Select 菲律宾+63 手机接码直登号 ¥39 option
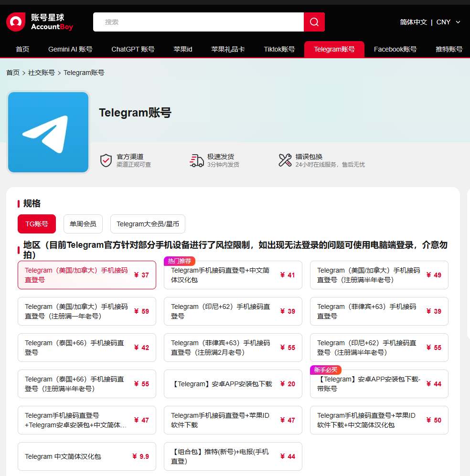Viewport: 470px width, 476px height. 379,311
